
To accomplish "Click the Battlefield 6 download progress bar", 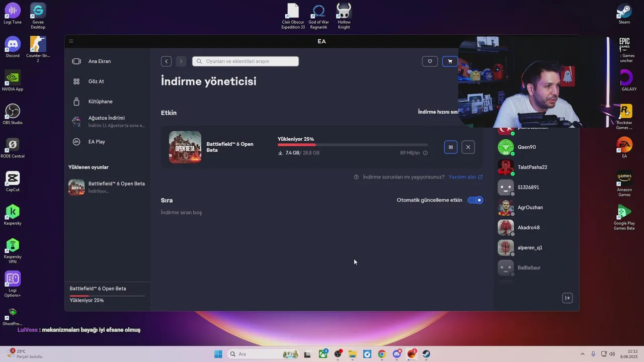I will 353,145.
